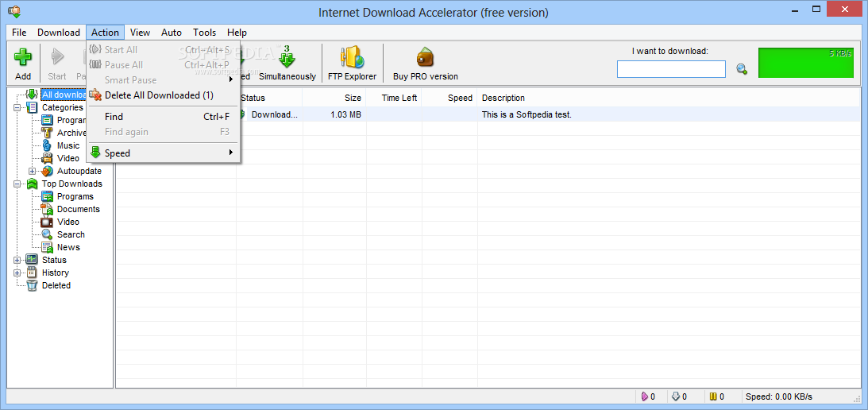
Task: Expand the Autoupdate tree node
Action: [32, 171]
